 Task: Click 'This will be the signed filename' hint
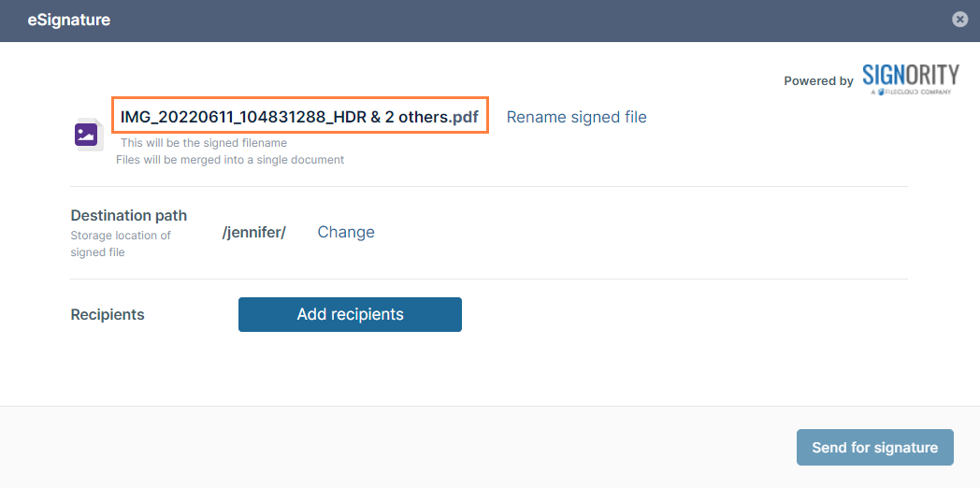(x=204, y=143)
